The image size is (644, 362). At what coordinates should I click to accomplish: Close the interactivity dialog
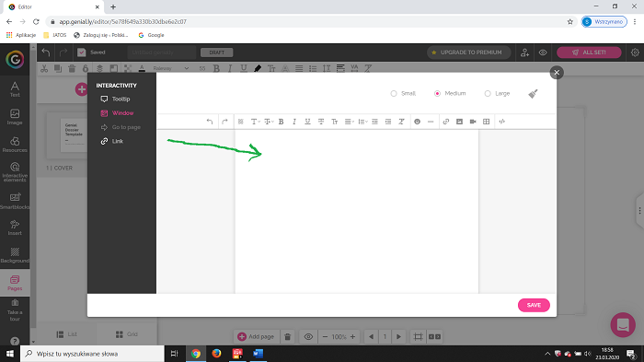tap(557, 73)
